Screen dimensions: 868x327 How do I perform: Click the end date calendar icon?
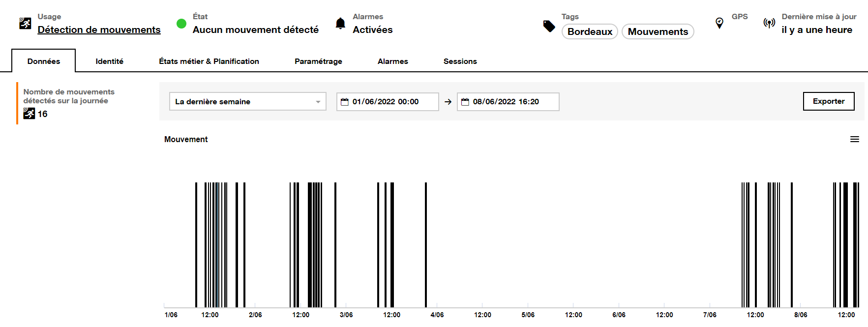pos(465,102)
